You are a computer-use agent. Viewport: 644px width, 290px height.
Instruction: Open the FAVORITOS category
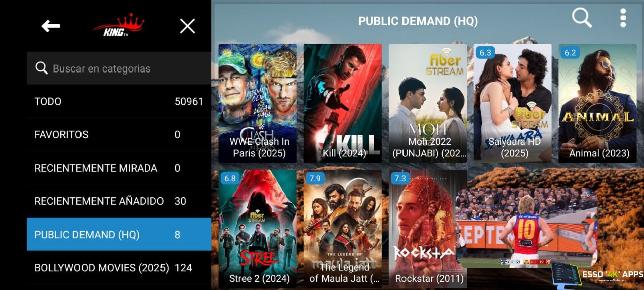tap(119, 134)
